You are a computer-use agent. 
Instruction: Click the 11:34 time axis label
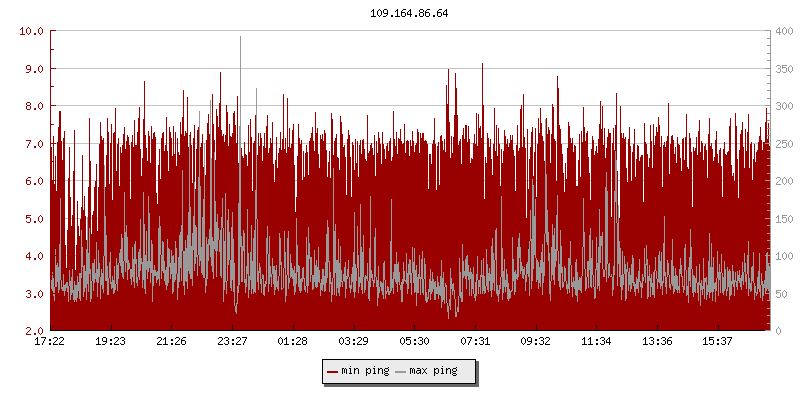tap(596, 341)
